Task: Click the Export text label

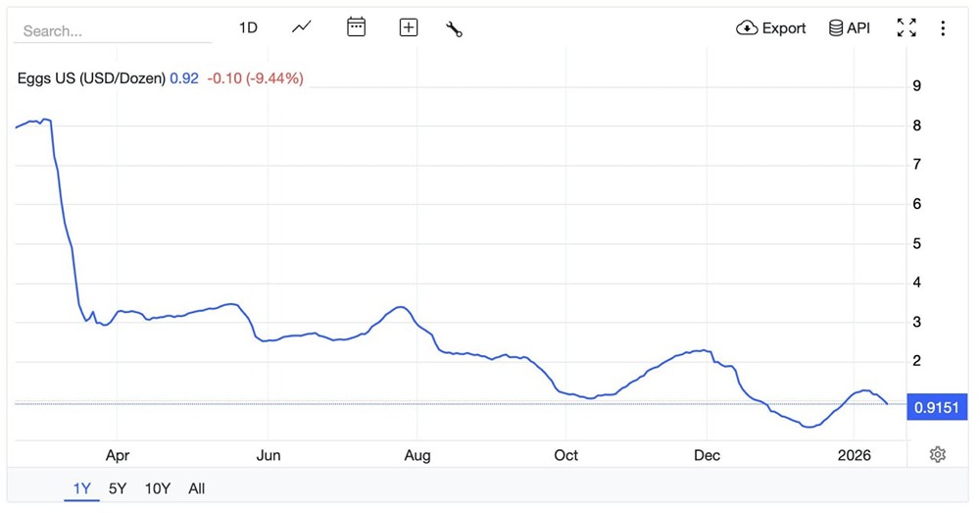Action: (784, 27)
